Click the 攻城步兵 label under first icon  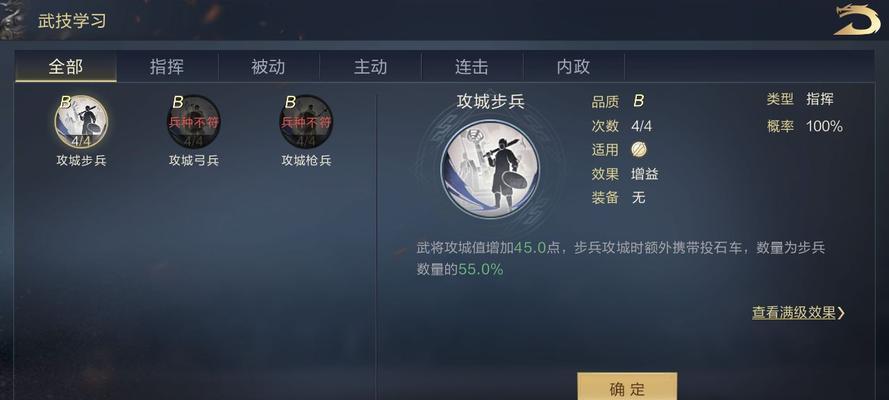(x=81, y=161)
